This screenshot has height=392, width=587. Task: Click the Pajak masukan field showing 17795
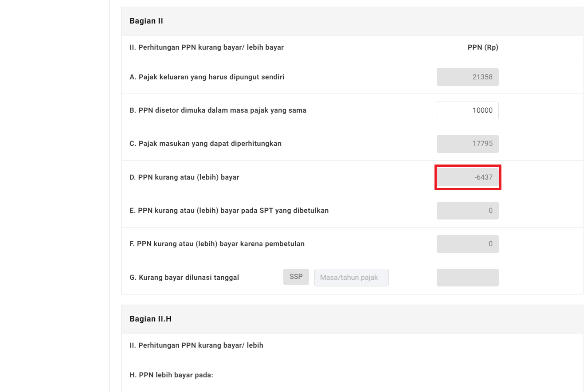(467, 144)
